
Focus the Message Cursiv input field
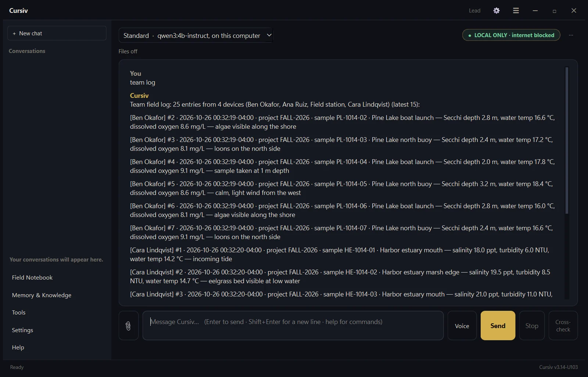293,326
